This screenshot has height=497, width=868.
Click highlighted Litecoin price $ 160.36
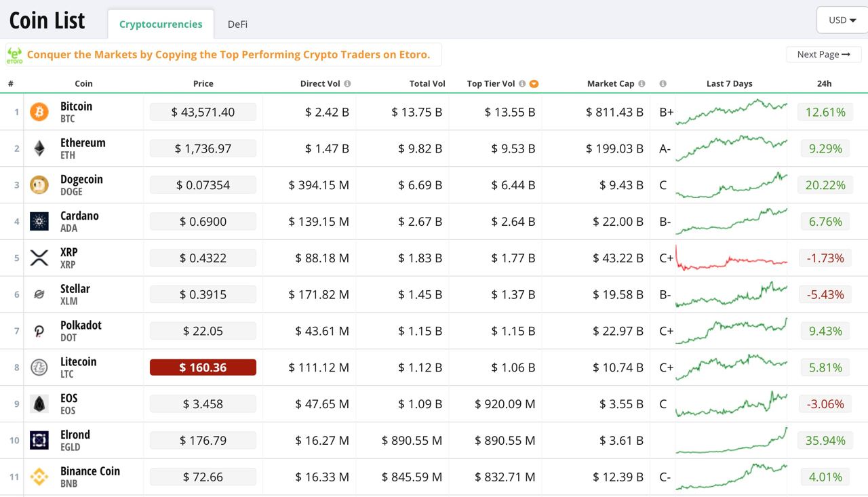(x=203, y=367)
